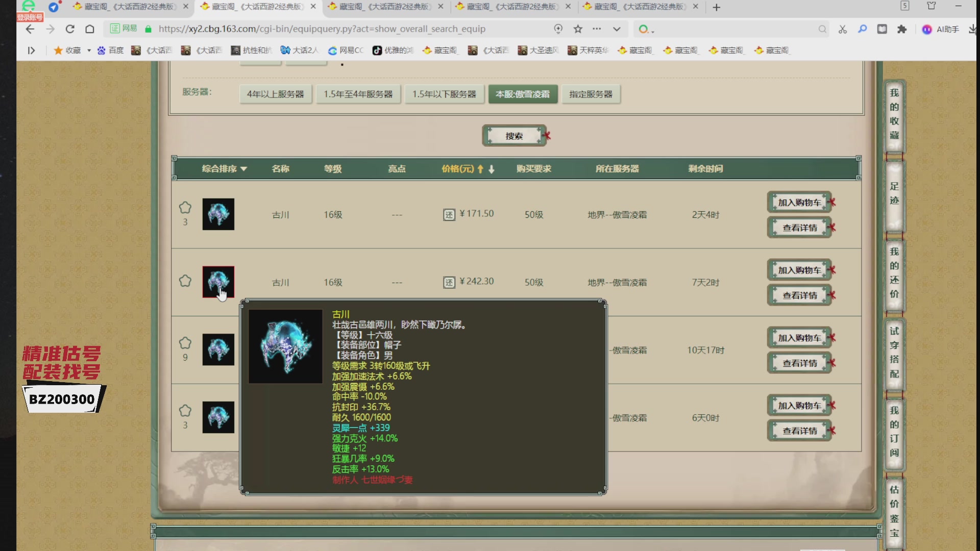Expand the address bar history chevron

click(x=617, y=29)
